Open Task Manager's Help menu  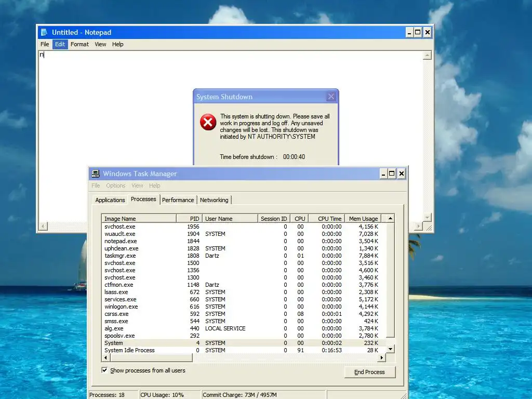(x=154, y=185)
